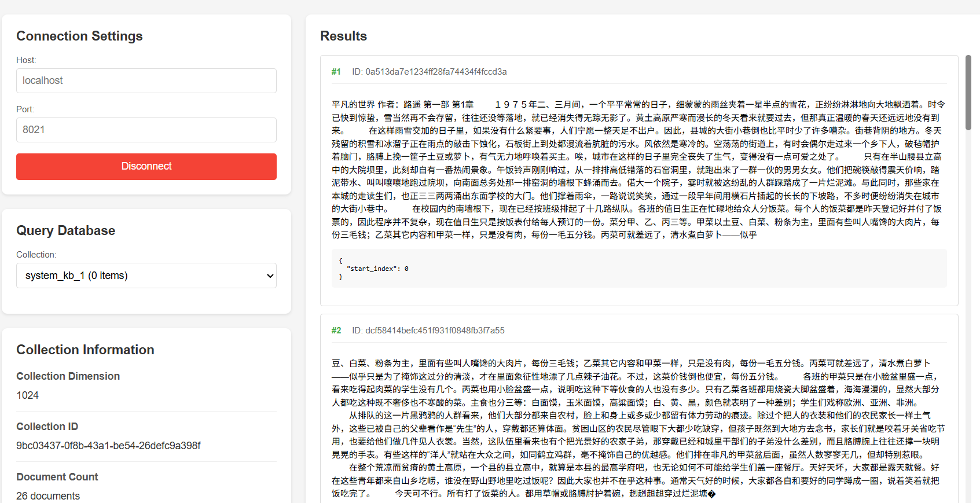980x503 pixels.
Task: Click the text passage in result #1
Action: tap(638, 170)
